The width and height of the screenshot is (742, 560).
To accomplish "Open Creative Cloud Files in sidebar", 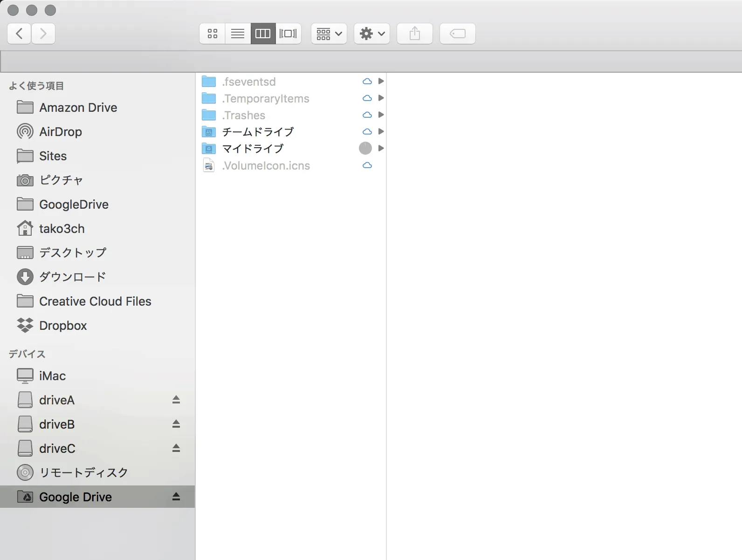I will click(95, 301).
